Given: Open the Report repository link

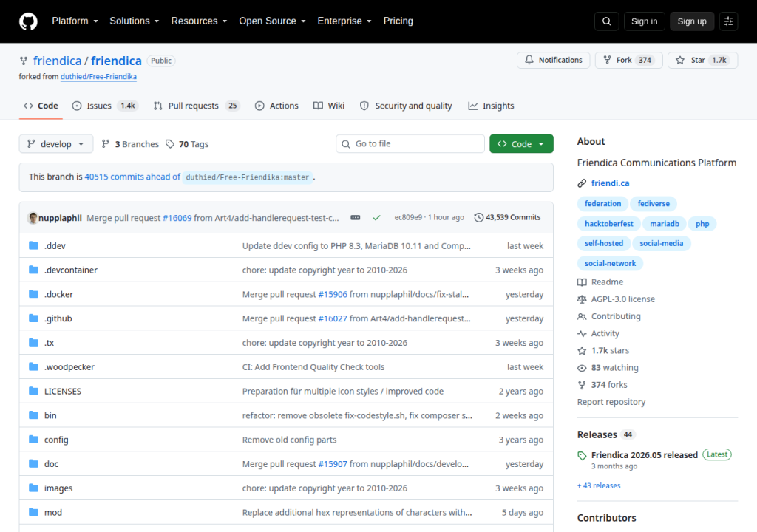Looking at the screenshot, I should [611, 402].
